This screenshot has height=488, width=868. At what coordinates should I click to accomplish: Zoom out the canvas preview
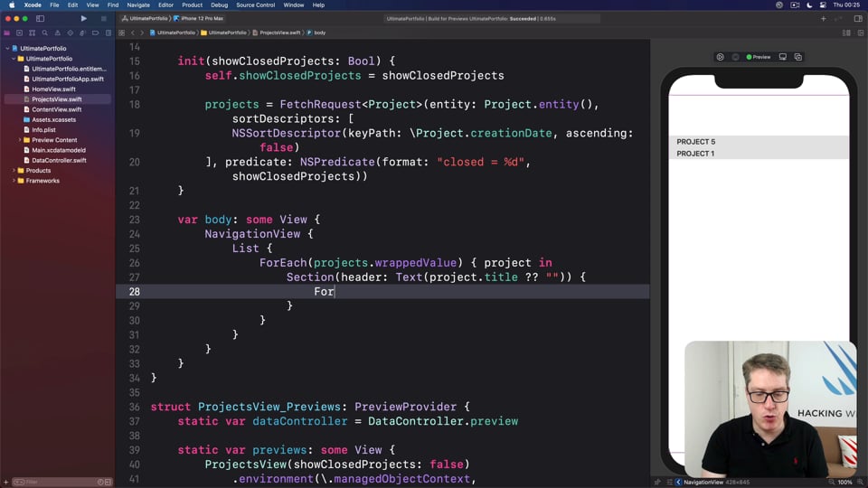coord(831,482)
